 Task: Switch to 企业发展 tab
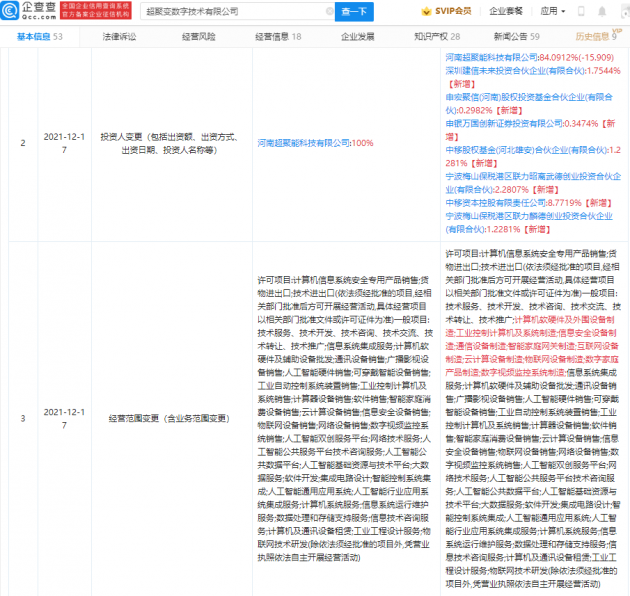point(358,37)
